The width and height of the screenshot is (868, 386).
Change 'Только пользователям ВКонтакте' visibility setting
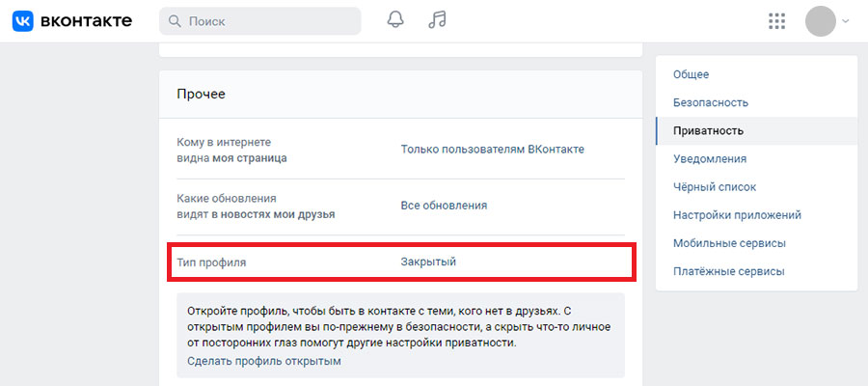(x=492, y=150)
